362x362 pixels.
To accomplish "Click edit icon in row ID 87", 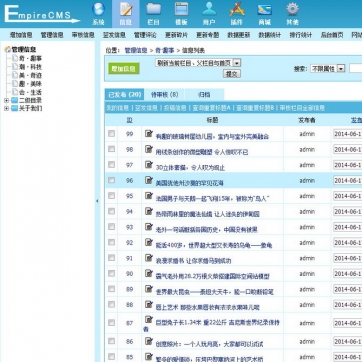I will (149, 319).
